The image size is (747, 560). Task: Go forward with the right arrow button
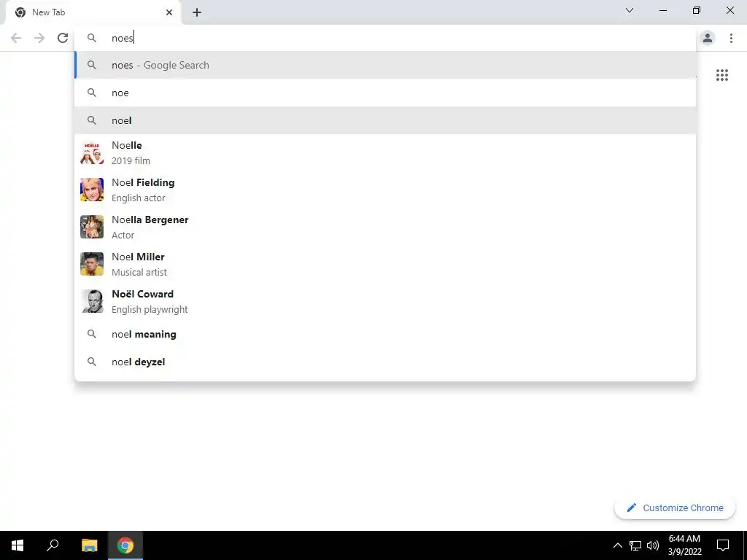(39, 38)
